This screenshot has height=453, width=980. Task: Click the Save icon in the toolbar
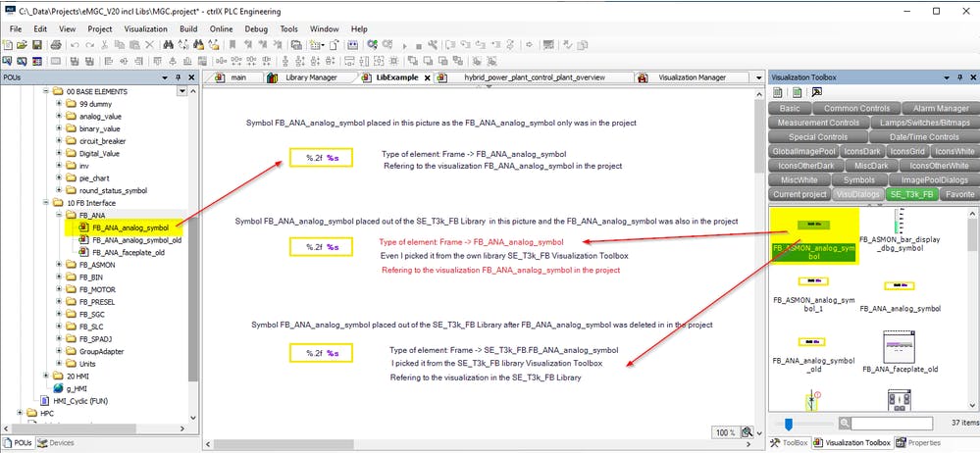(35, 45)
